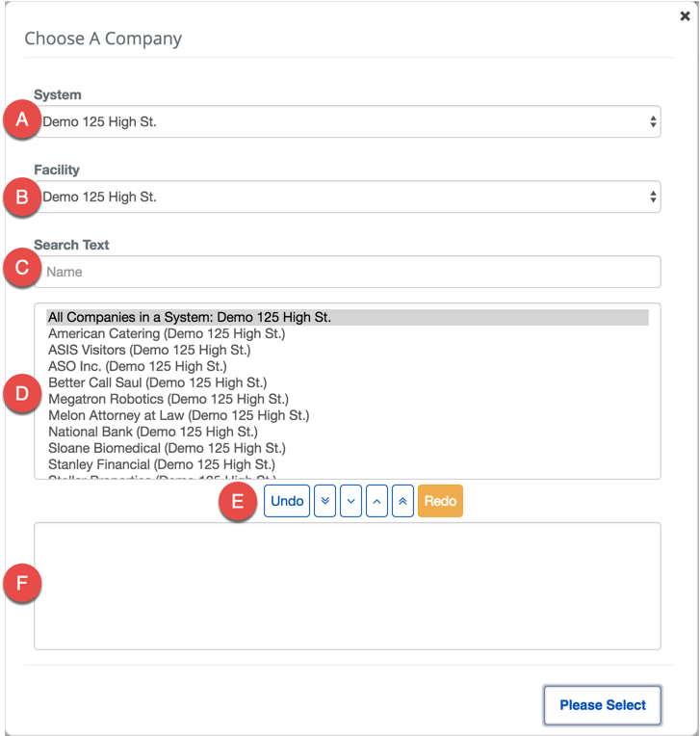Select All Companies in a System entry
Viewport: 700px width, 736px height.
[x=190, y=317]
